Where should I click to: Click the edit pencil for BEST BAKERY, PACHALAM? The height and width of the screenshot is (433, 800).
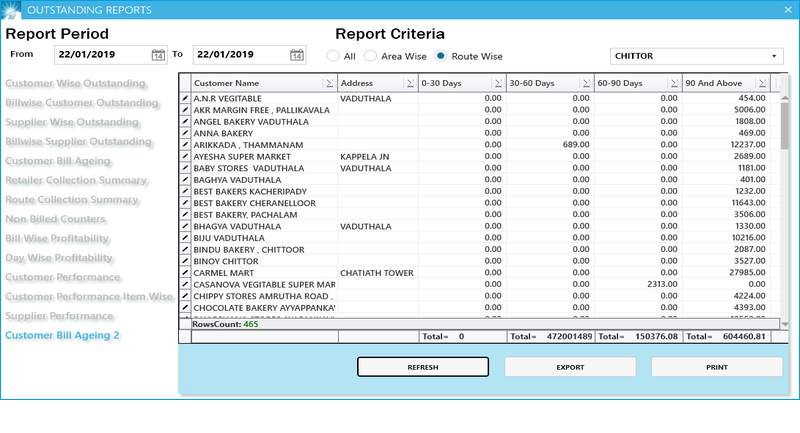[x=185, y=214]
